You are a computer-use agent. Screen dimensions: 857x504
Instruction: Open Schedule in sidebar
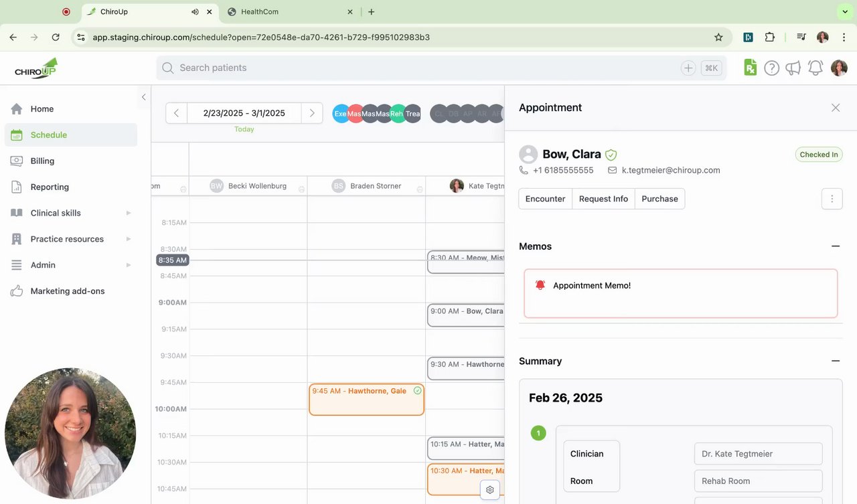[x=71, y=135]
